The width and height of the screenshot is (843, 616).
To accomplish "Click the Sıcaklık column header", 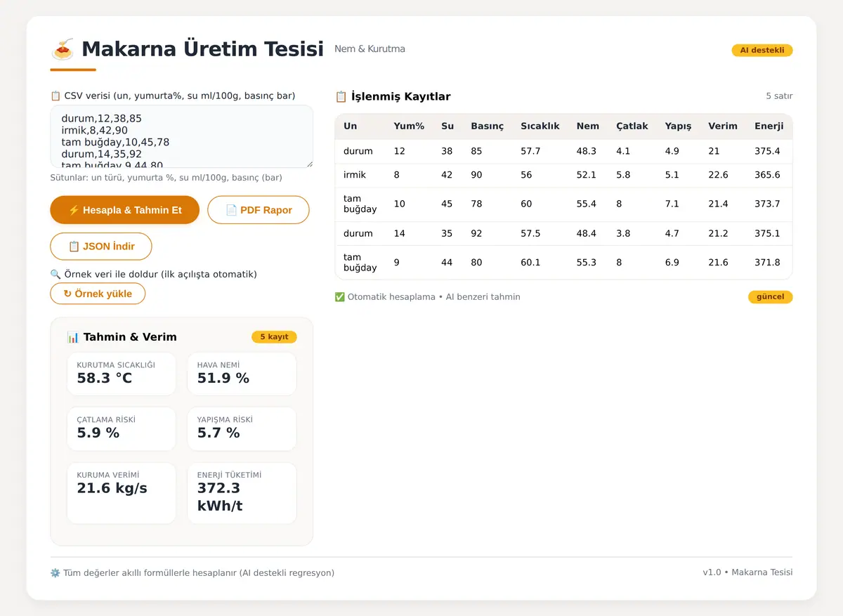I will 540,126.
